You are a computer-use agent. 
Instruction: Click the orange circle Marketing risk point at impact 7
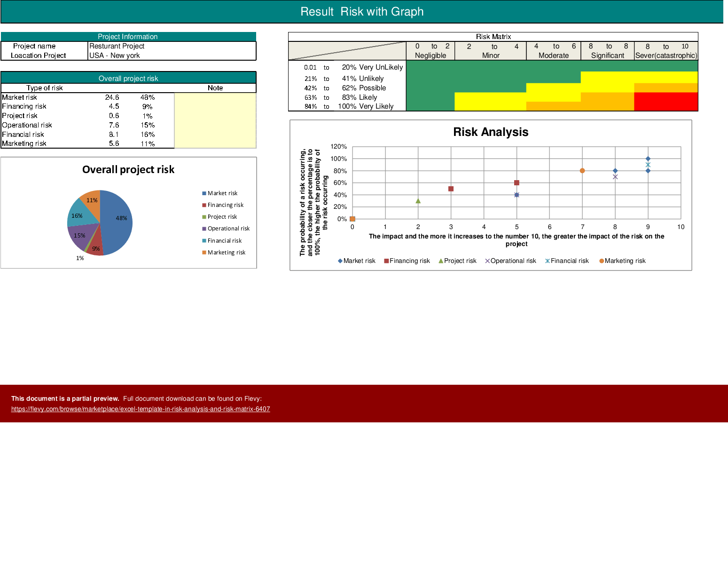click(x=582, y=171)
